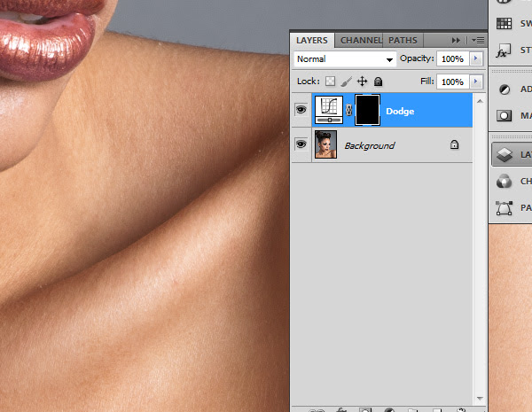Open the Fill slider arrow
Viewport: 532px width, 412px height.
pos(476,82)
